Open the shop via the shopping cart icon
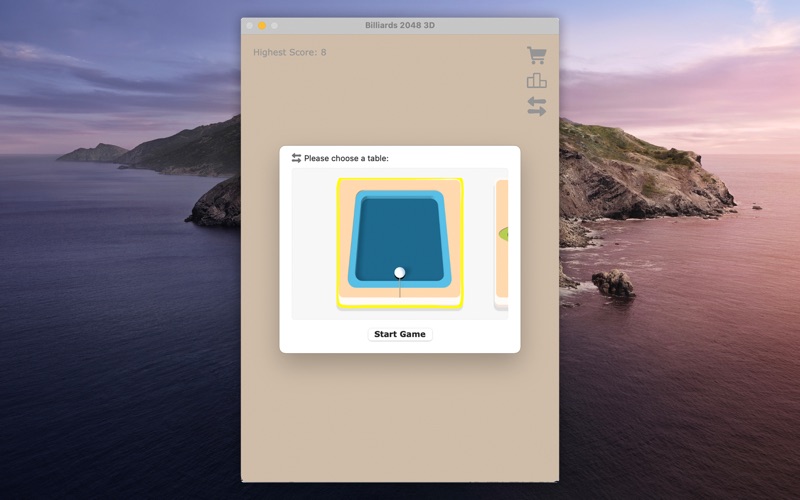Screen dimensions: 800x500 click(x=537, y=56)
